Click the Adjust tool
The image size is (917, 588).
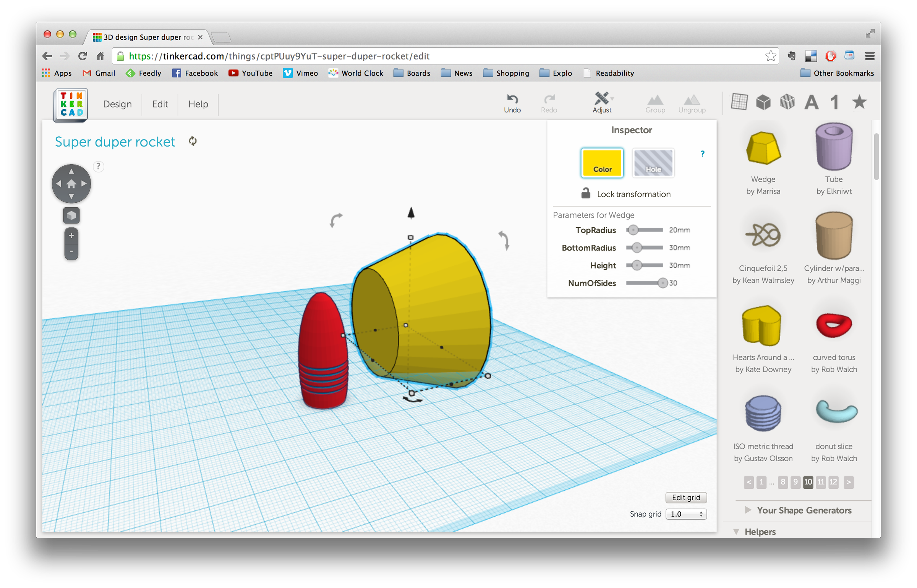click(x=602, y=102)
